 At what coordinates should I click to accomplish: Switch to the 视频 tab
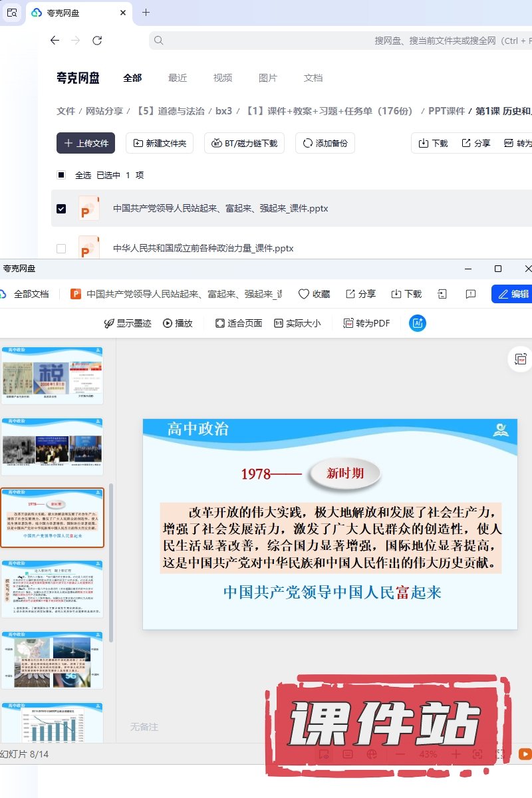coord(223,78)
